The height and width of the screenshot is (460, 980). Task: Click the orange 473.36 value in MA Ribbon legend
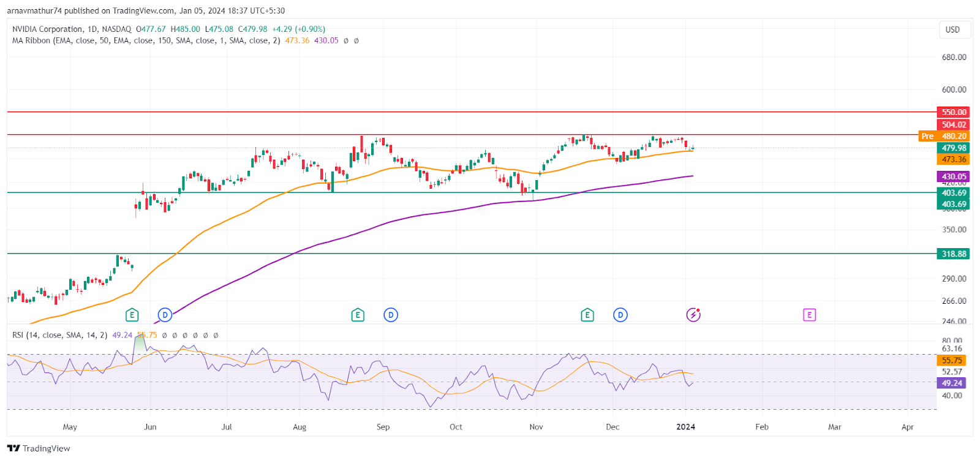pyautogui.click(x=297, y=40)
